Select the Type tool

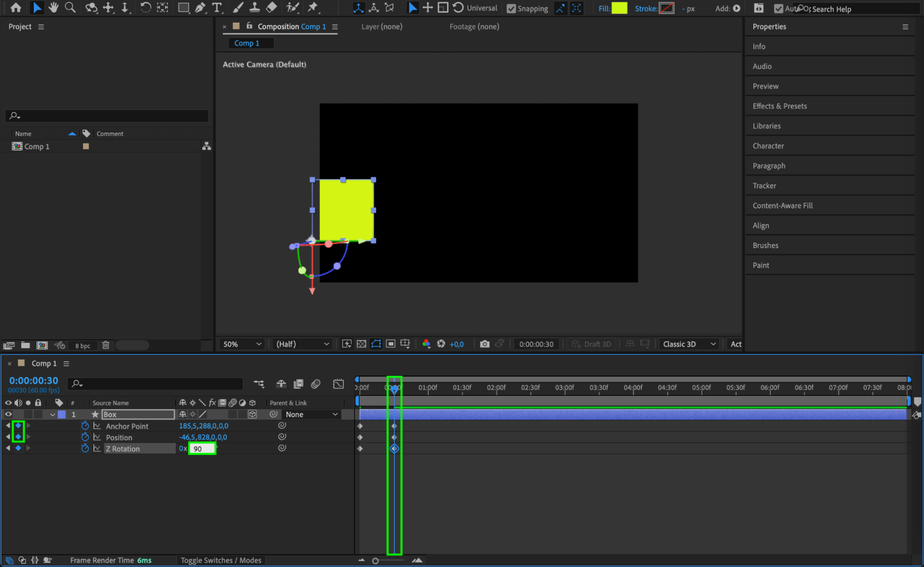pos(216,7)
